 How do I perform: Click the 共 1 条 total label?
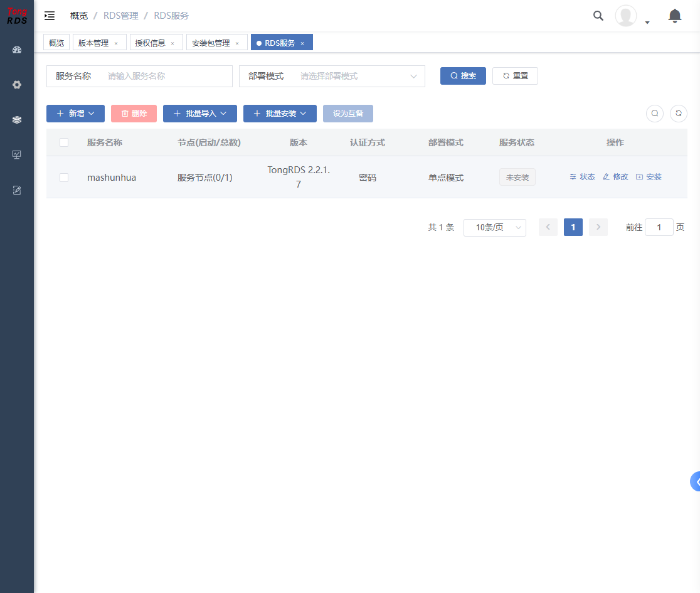(441, 227)
